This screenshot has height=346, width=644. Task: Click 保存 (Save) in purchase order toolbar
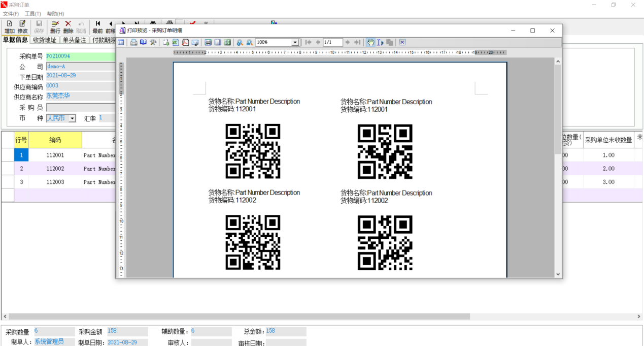39,27
